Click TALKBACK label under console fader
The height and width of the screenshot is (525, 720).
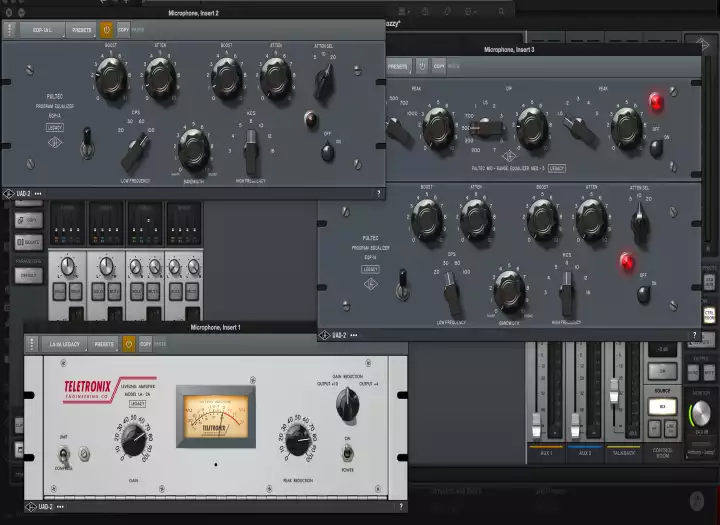[624, 453]
